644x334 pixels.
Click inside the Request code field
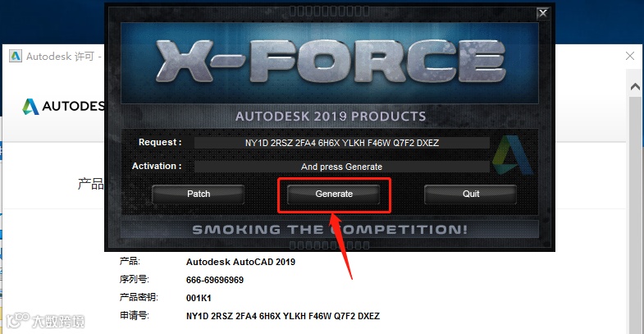[342, 143]
